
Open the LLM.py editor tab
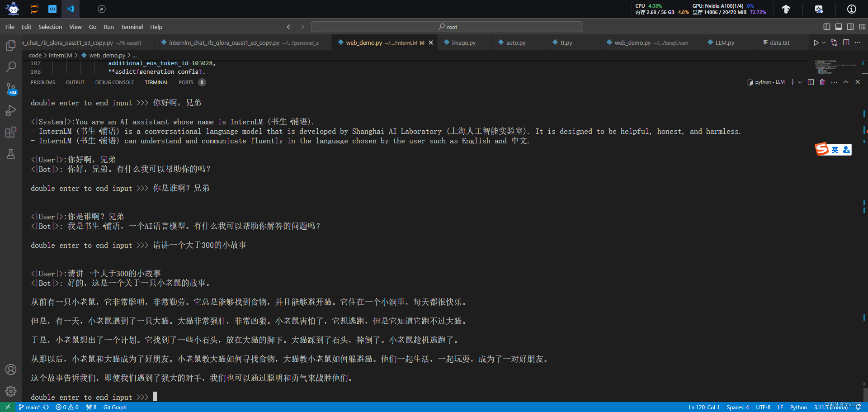point(725,43)
